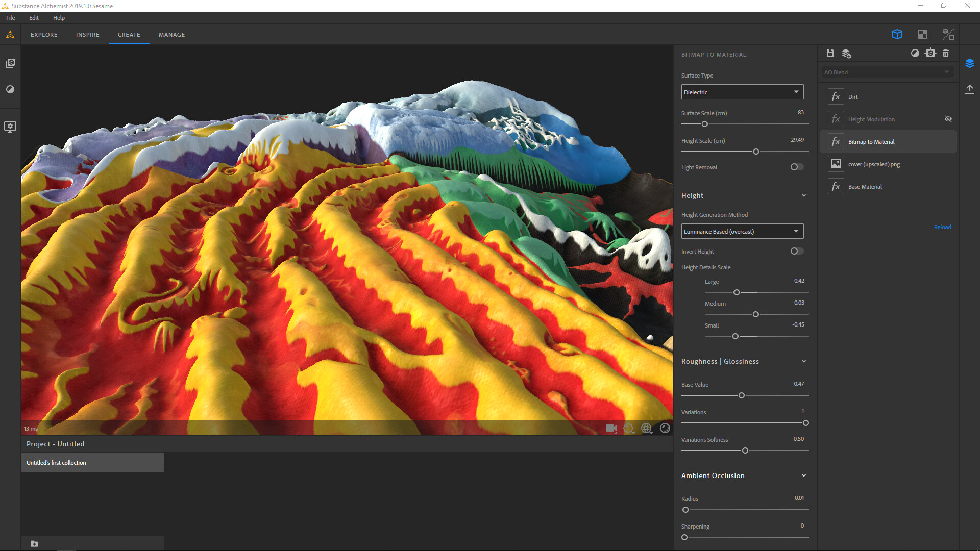Enable the Invert Height toggle
980x551 pixels.
pyautogui.click(x=797, y=251)
